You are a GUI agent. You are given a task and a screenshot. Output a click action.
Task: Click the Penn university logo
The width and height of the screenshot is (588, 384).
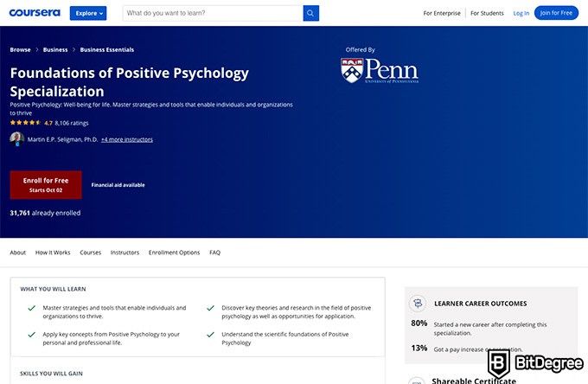[x=380, y=71]
